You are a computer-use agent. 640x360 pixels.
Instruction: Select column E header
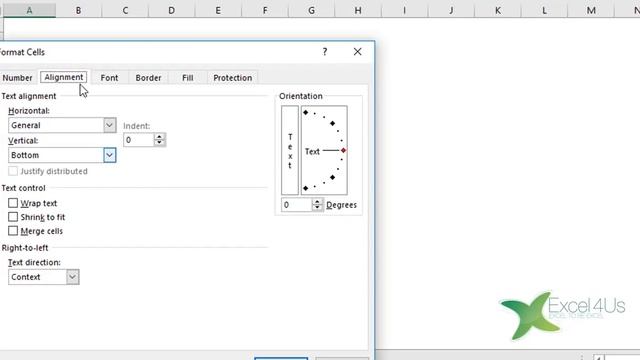point(218,11)
